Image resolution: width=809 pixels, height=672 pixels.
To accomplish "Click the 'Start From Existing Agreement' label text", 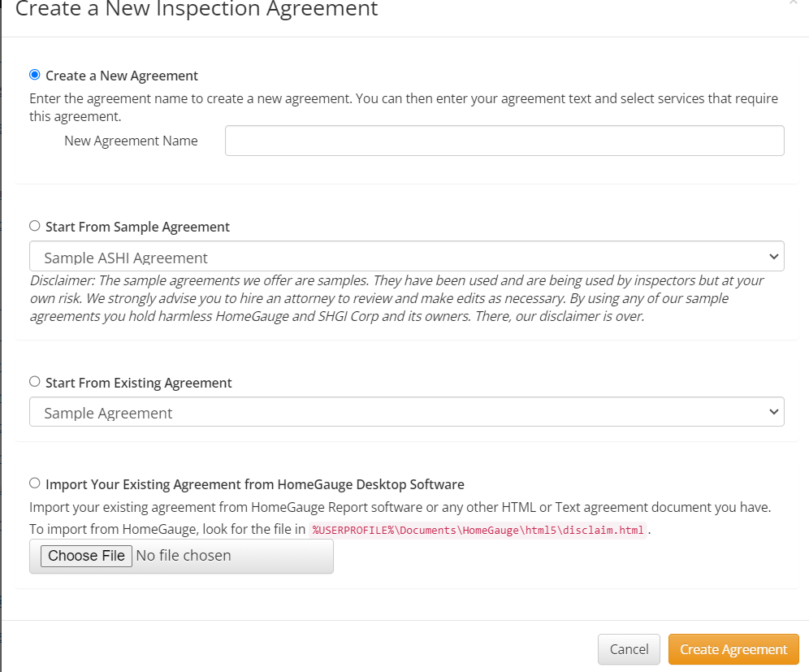I will 139,383.
